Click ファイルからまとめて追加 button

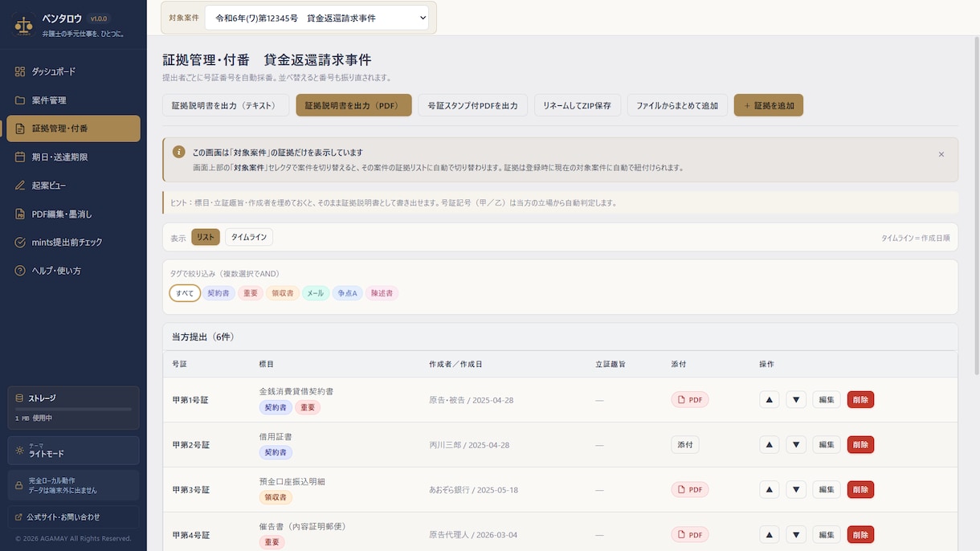tap(677, 105)
